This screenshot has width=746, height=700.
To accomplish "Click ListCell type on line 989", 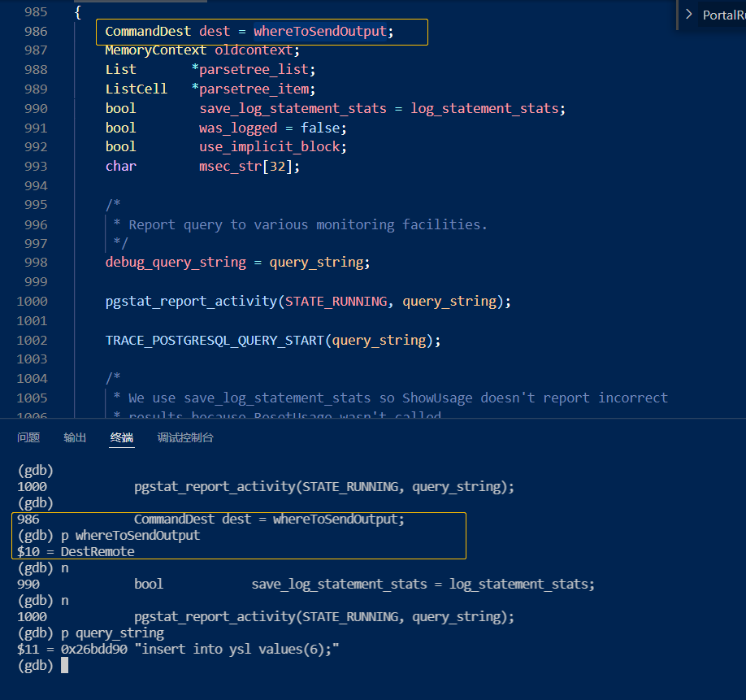I will (x=136, y=89).
